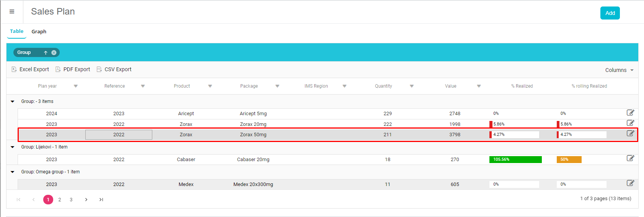Open filter for Product column

[210, 86]
